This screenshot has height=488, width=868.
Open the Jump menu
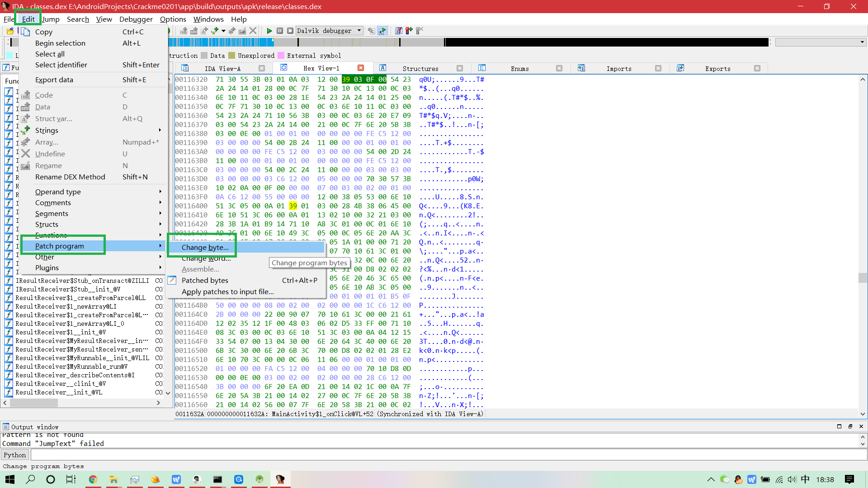coord(51,19)
